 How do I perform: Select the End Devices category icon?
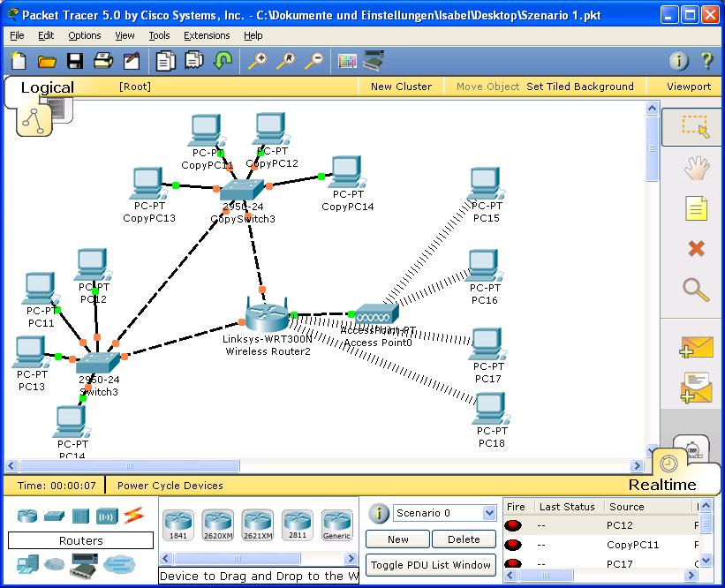click(27, 564)
